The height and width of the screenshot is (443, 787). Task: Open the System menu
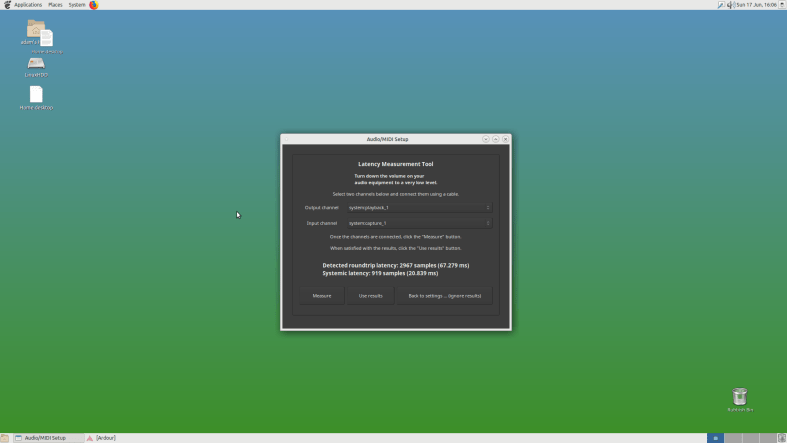point(77,5)
